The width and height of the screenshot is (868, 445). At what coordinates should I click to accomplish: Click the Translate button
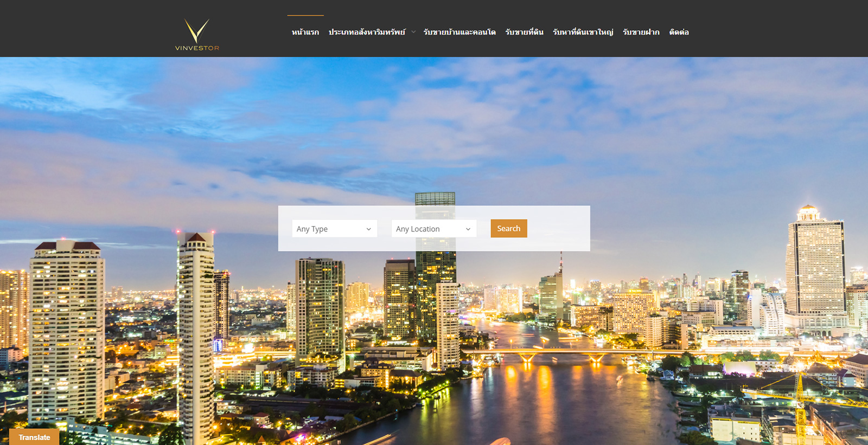(x=34, y=437)
